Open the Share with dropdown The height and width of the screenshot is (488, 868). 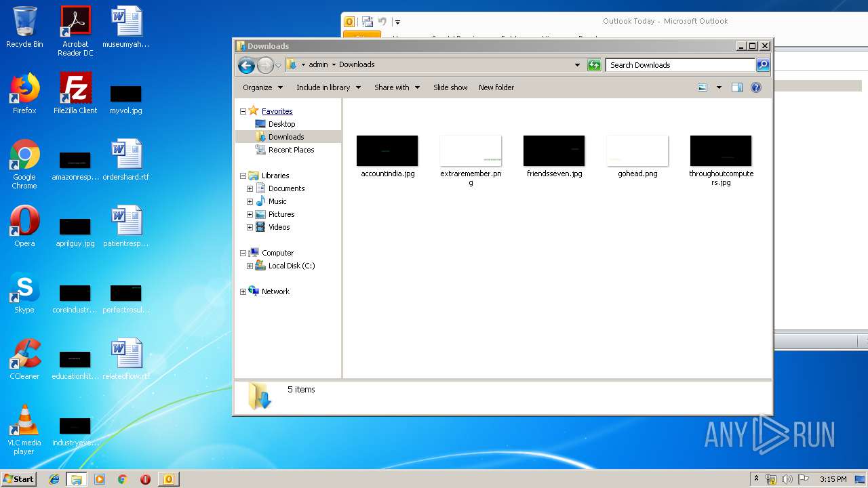pyautogui.click(x=397, y=87)
